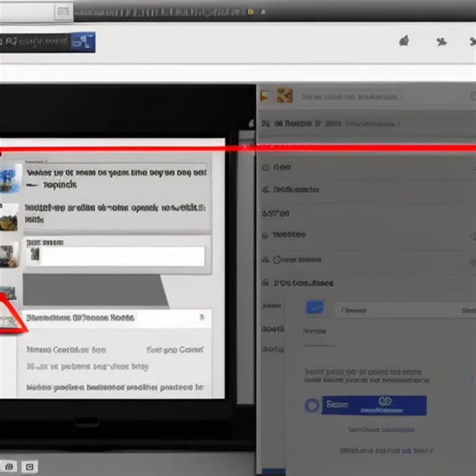476x476 pixels.
Task: Click the orange app icon in right panel header
Action: (x=284, y=95)
